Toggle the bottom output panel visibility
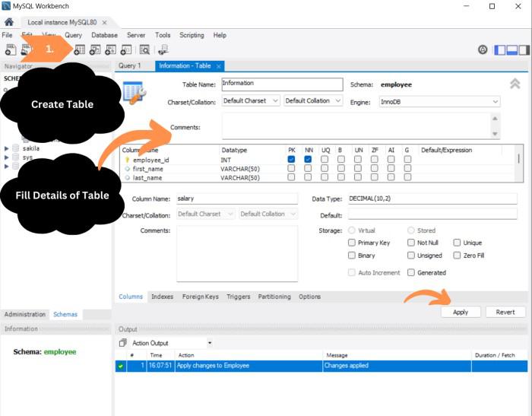The image size is (532, 416). coord(511,50)
